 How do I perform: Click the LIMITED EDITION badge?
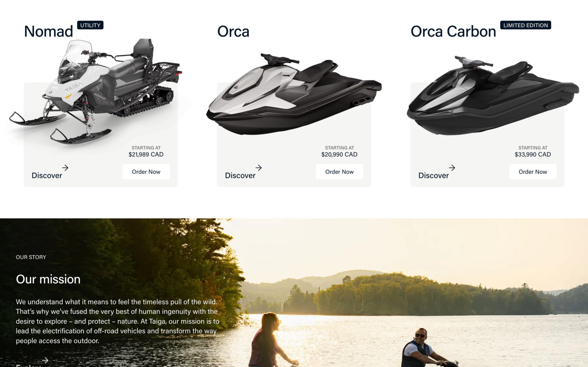click(x=526, y=25)
